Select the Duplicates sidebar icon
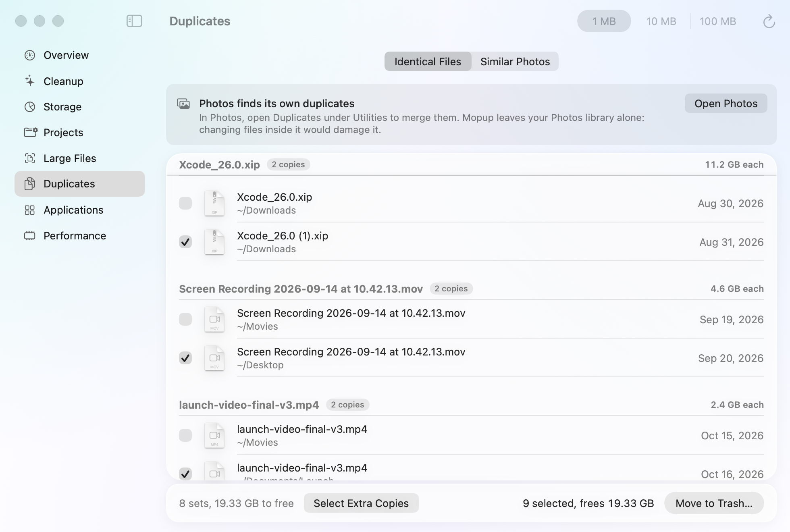Screen dimensions: 790x532 click(x=29, y=184)
